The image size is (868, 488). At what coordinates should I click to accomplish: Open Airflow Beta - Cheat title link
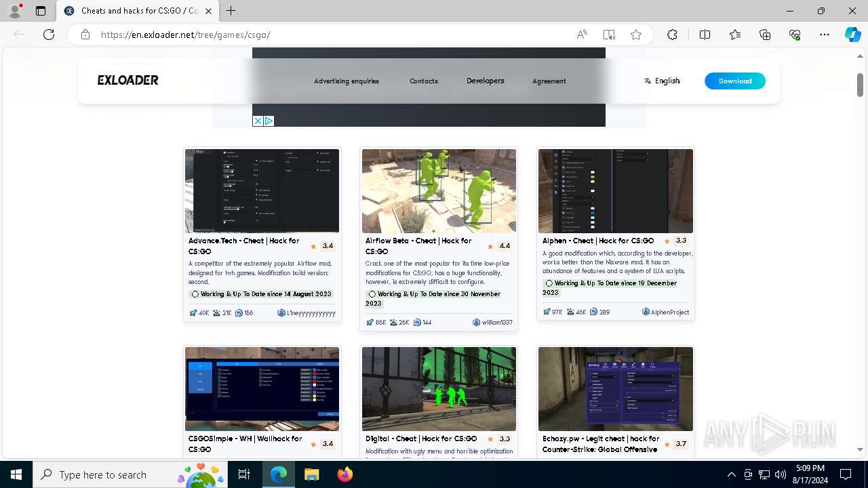click(418, 246)
